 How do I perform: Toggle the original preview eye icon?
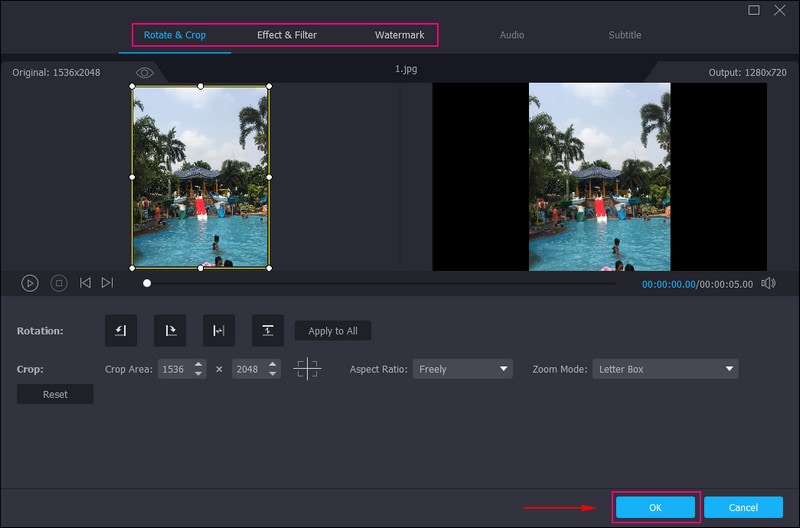145,73
